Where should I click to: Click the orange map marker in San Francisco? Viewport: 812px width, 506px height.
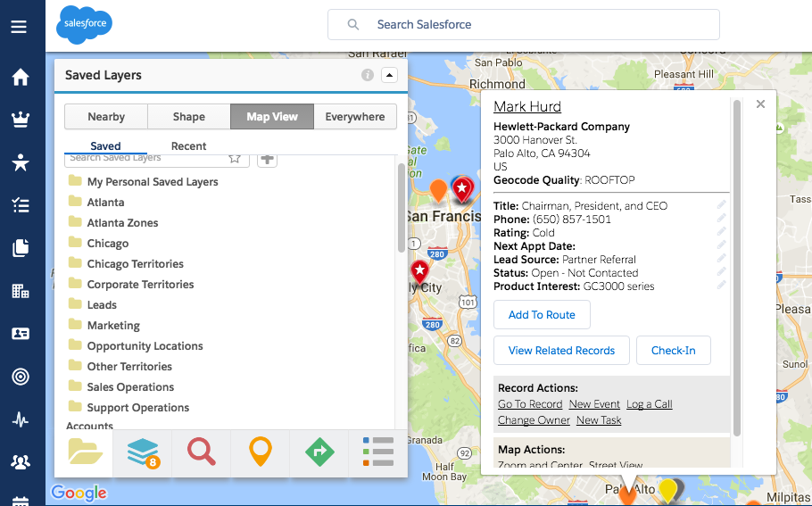[438, 190]
